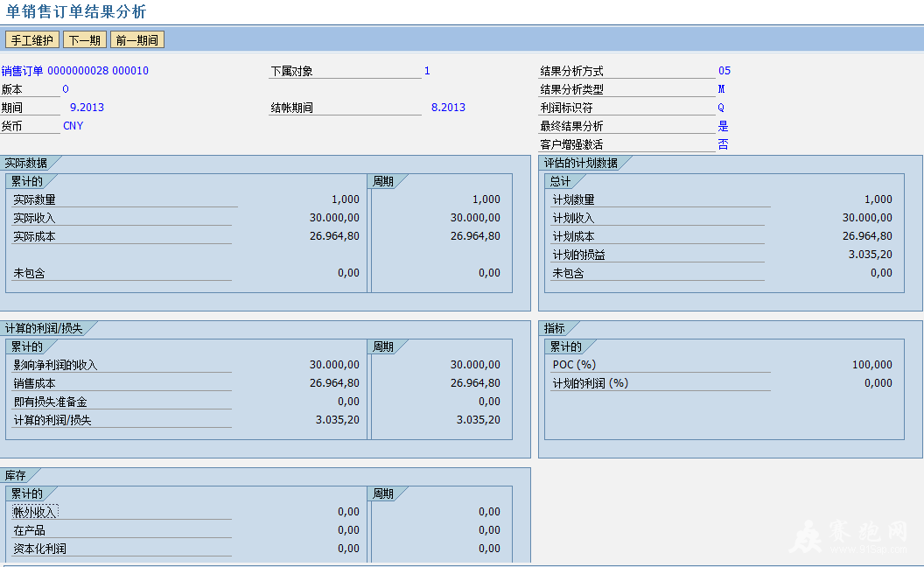This screenshot has width=924, height=567.
Task: Select the 计划数量 row label
Action: tap(573, 199)
